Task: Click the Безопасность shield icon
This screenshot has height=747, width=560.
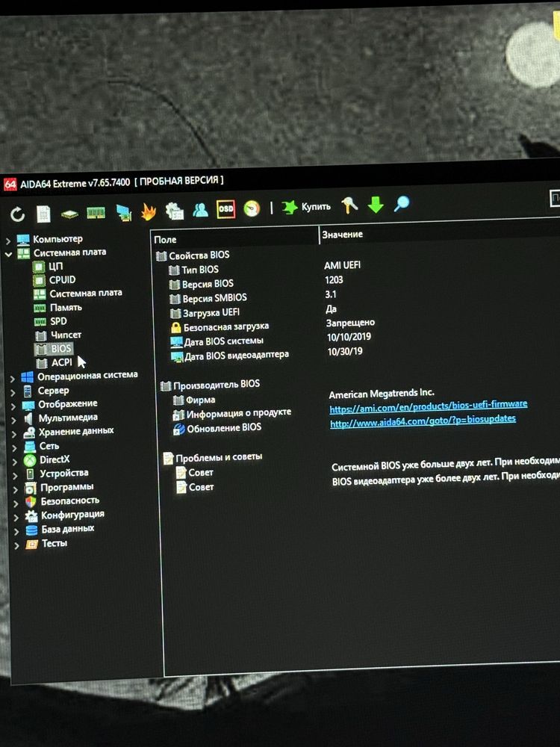Action: coord(31,502)
